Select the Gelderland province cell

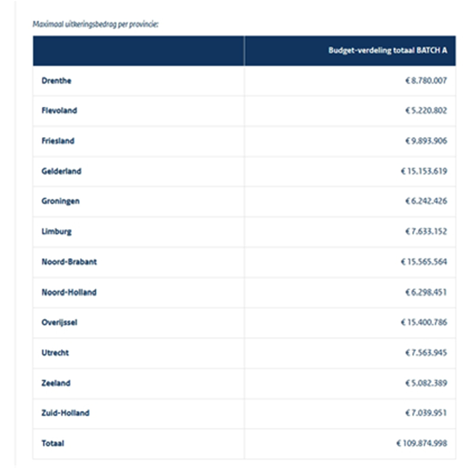pos(62,171)
